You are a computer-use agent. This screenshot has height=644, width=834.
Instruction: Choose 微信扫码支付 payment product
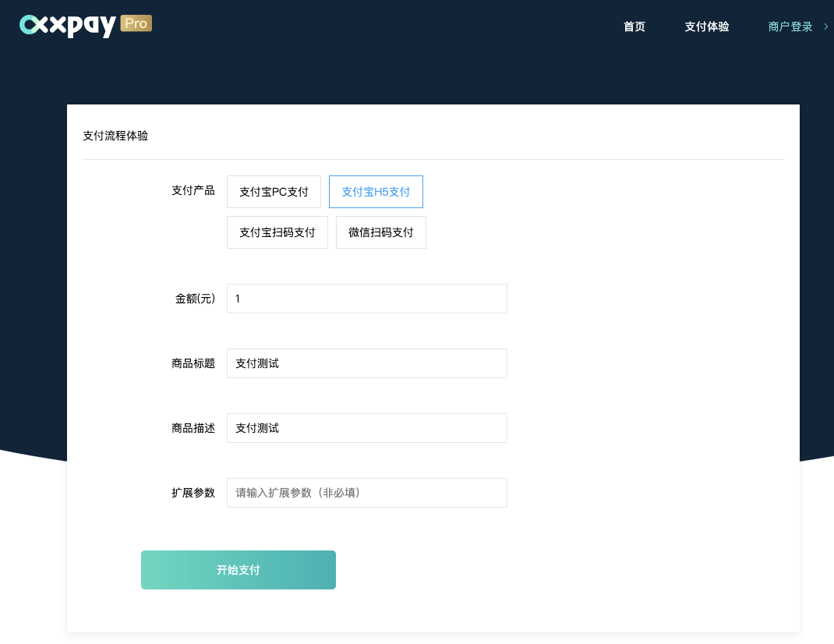[380, 232]
